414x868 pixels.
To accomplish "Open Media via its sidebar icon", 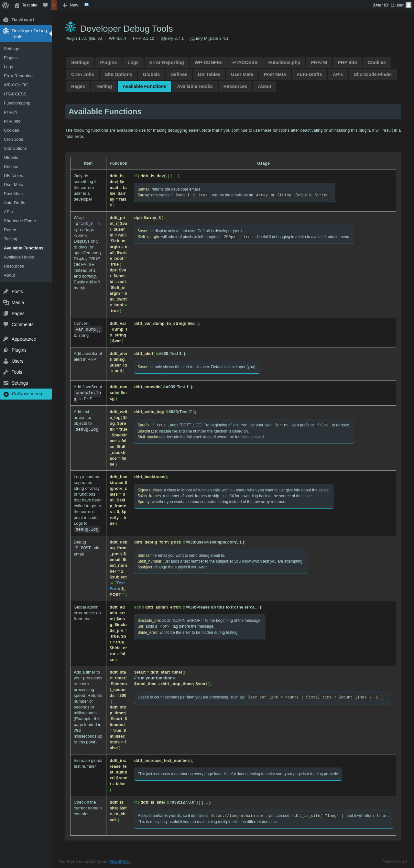I will click(6, 302).
